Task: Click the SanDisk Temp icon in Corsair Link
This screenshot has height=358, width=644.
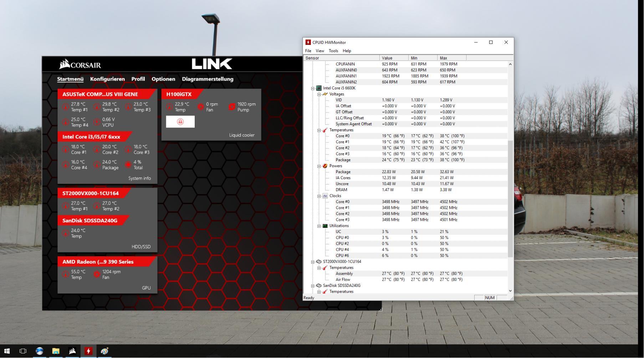Action: (65, 233)
